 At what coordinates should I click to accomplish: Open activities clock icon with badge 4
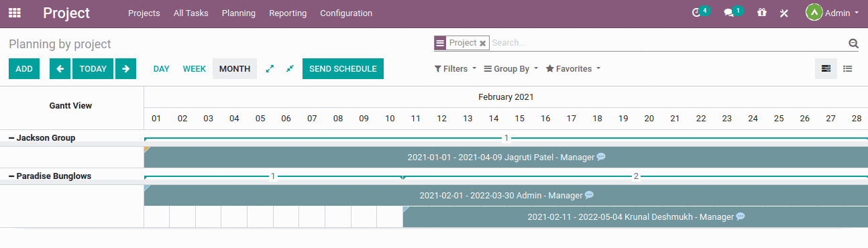[x=696, y=13]
